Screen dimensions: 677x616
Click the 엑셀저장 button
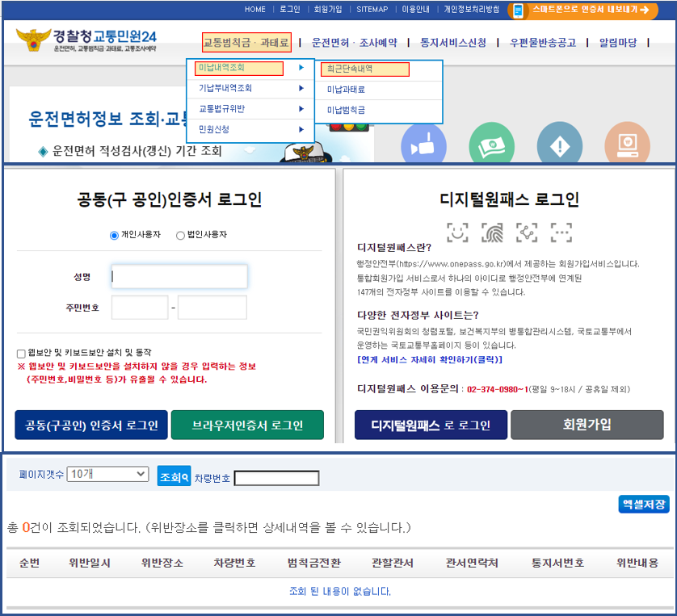click(x=643, y=503)
